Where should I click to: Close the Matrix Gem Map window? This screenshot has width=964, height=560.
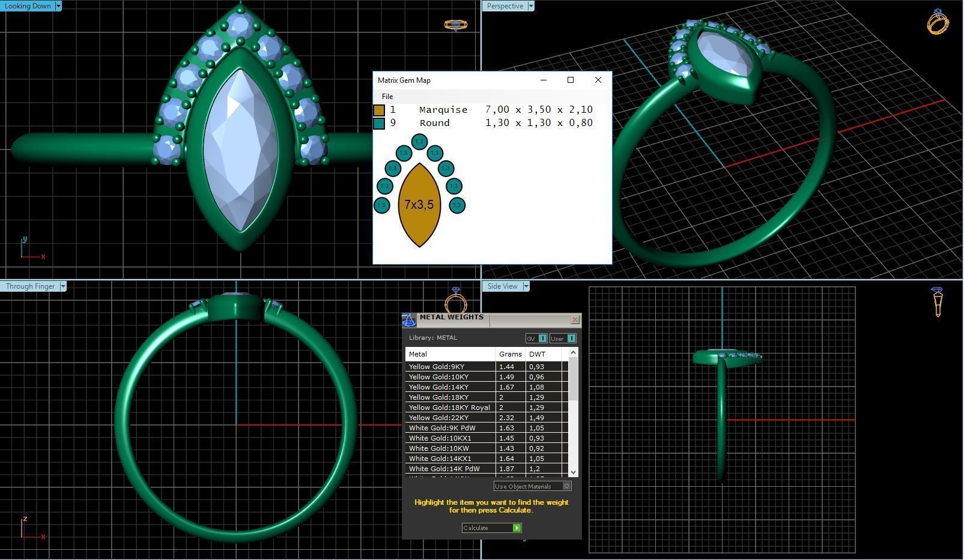(x=598, y=80)
